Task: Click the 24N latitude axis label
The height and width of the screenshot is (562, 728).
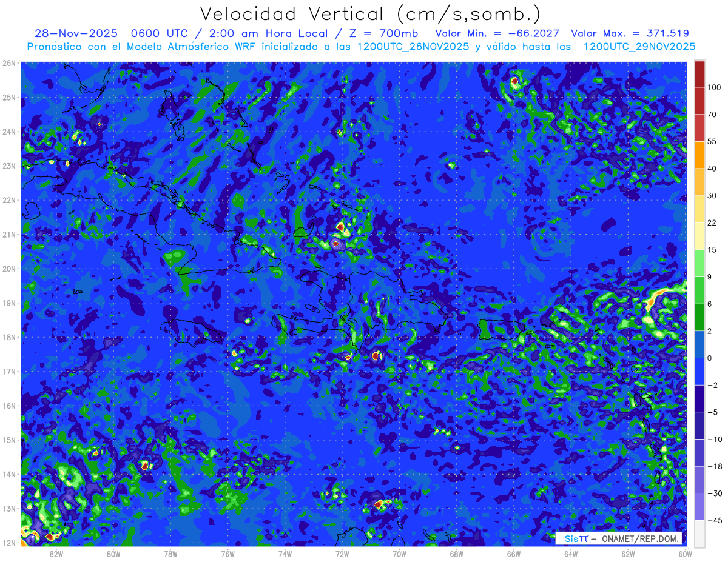Action: [9, 132]
